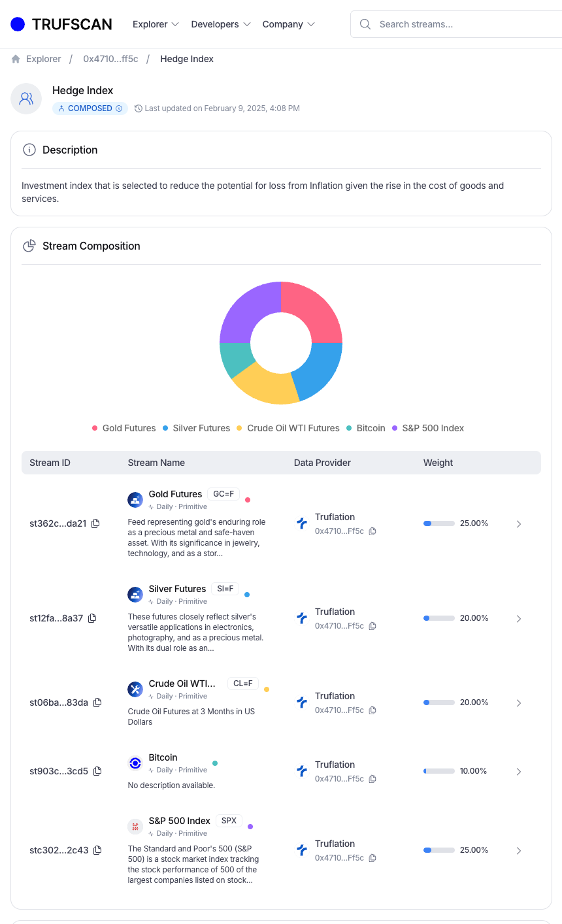Click Truflation logo in Bitcoin row
The image size is (562, 924).
click(x=302, y=771)
